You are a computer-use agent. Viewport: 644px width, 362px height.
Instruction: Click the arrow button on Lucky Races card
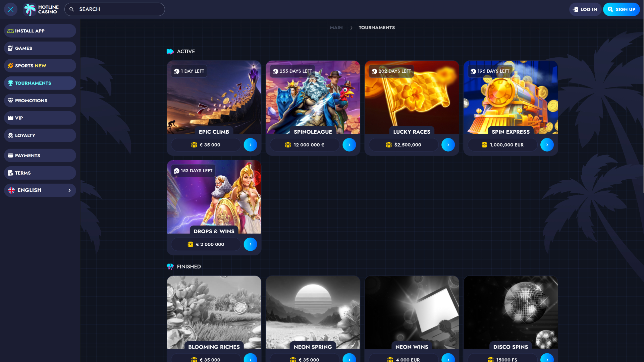pyautogui.click(x=448, y=145)
